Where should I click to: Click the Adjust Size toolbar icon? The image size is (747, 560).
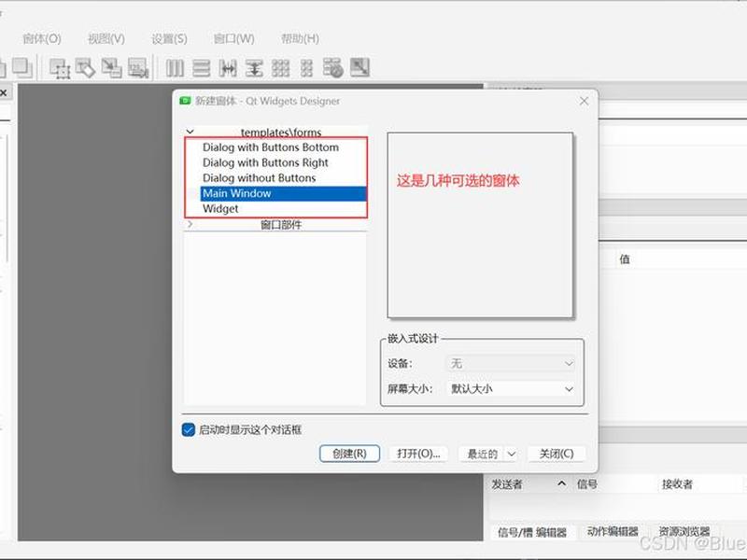pyautogui.click(x=359, y=67)
